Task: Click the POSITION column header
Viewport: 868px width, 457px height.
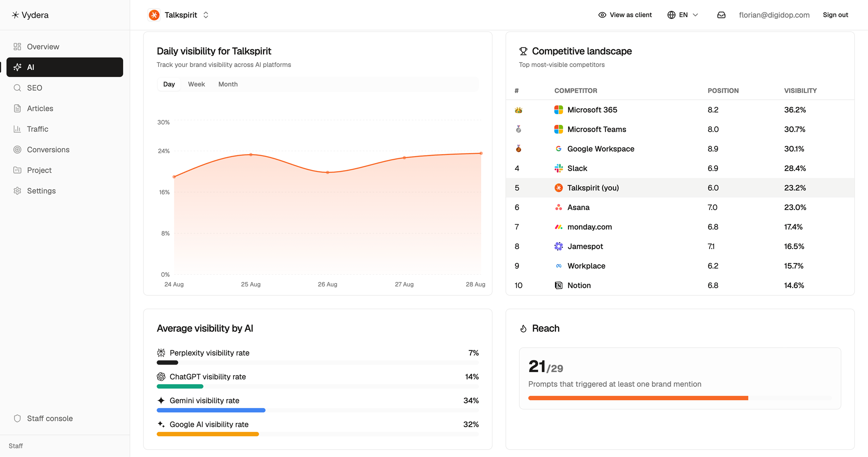Action: coord(723,91)
